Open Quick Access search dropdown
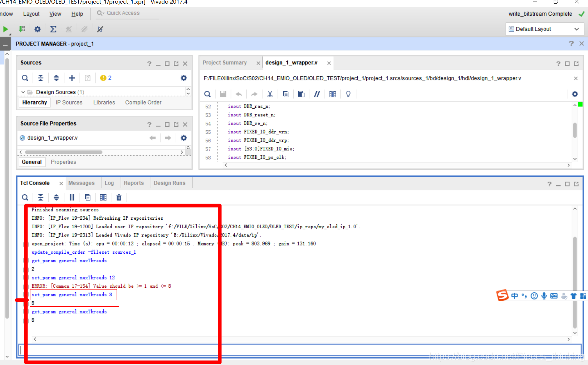Viewport: 588px width, 365px height. (101, 13)
